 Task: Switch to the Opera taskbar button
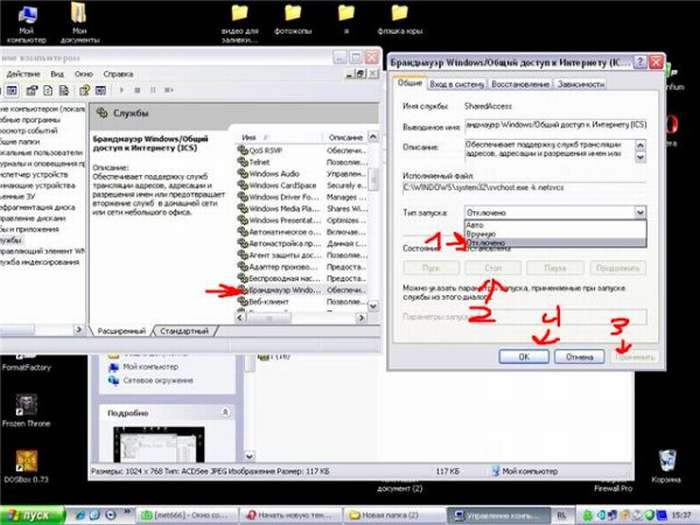click(x=291, y=515)
